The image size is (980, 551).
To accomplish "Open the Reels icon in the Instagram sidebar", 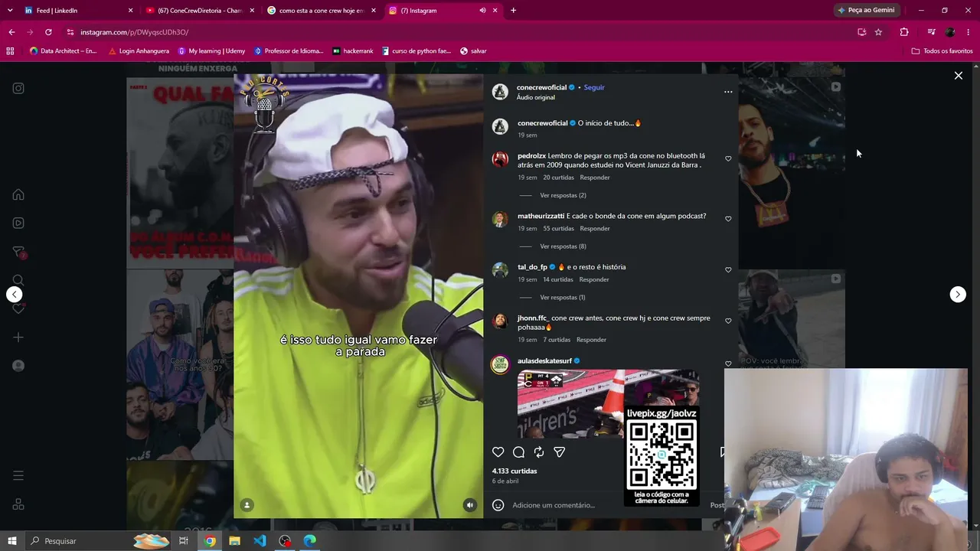I will pos(18,223).
